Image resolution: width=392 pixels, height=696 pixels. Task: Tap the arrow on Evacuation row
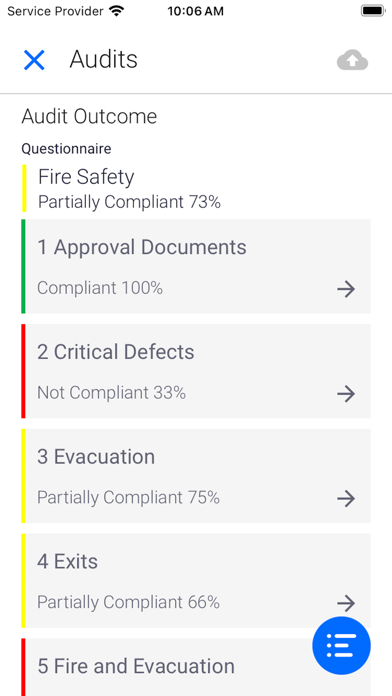pos(346,498)
